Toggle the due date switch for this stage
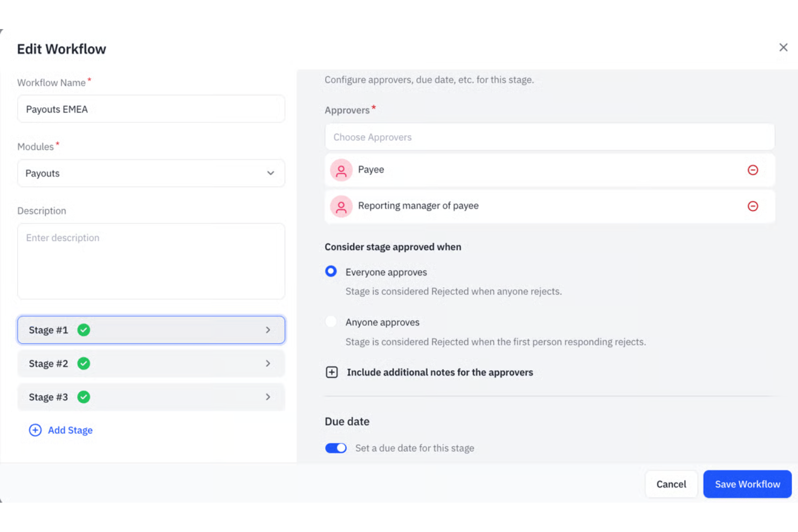Image resolution: width=798 pixels, height=532 pixels. [x=336, y=448]
